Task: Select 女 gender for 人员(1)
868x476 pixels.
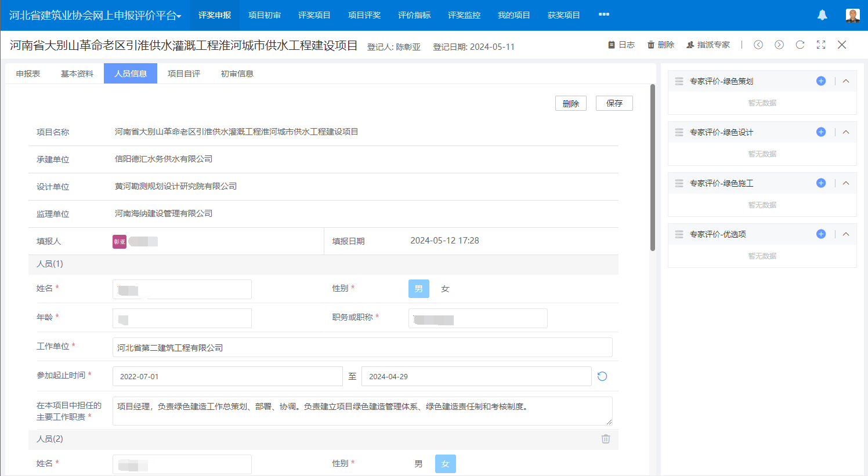Action: click(x=445, y=289)
